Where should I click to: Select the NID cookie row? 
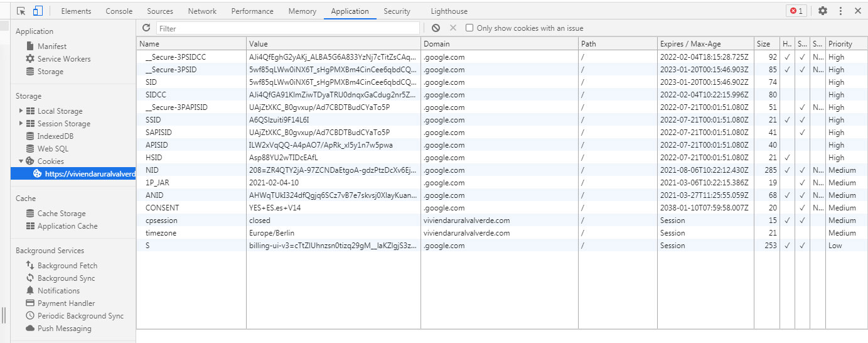pyautogui.click(x=502, y=170)
